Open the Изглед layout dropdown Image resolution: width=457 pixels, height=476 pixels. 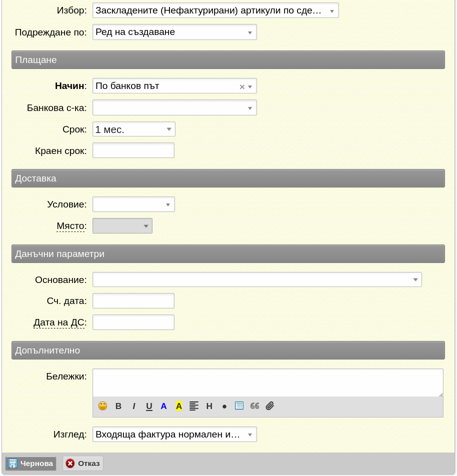pyautogui.click(x=174, y=434)
